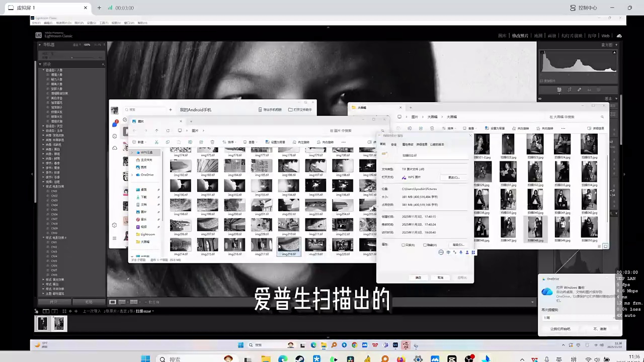
Task: Click the up-directory arrow in 图片 Explorer
Action: click(x=156, y=131)
